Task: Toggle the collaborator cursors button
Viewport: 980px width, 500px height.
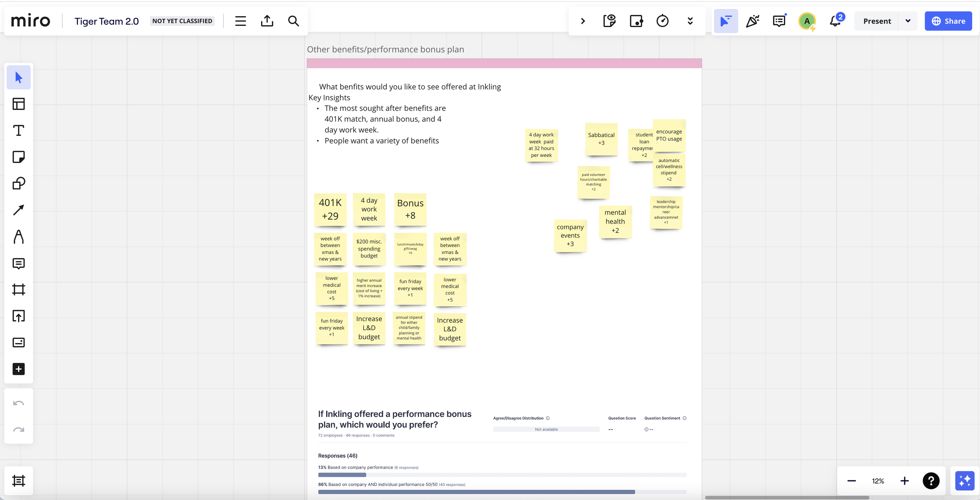Action: click(726, 21)
